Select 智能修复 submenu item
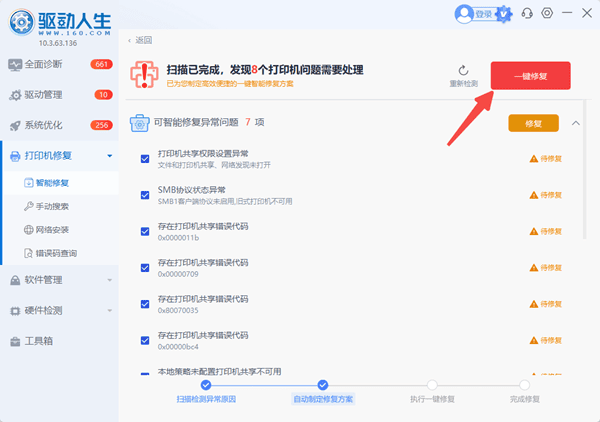This screenshot has height=422, width=600. [61, 183]
